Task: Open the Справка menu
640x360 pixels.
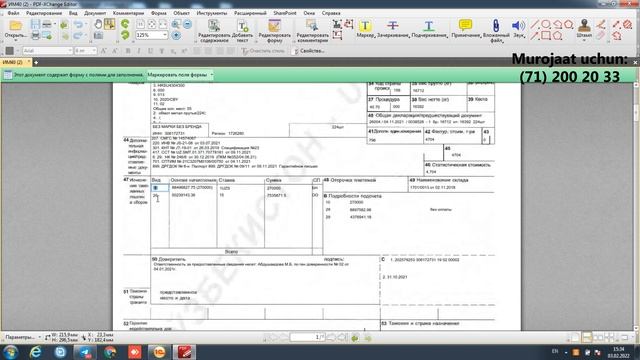Action: coord(331,13)
